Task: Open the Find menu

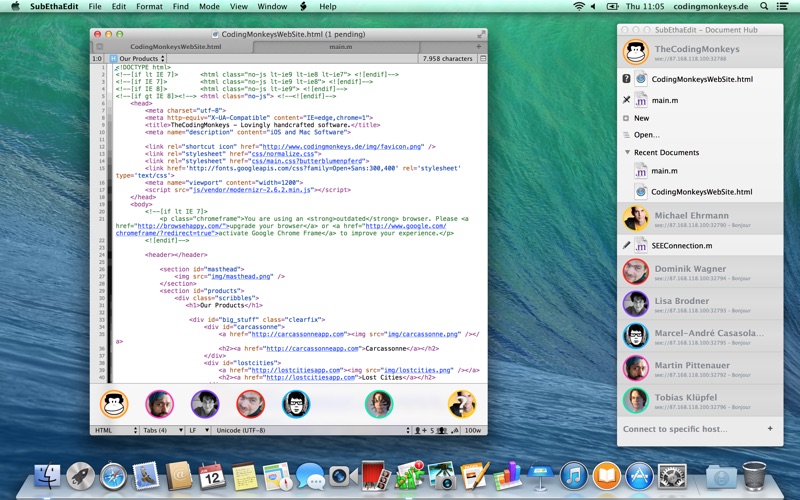Action: click(x=181, y=6)
